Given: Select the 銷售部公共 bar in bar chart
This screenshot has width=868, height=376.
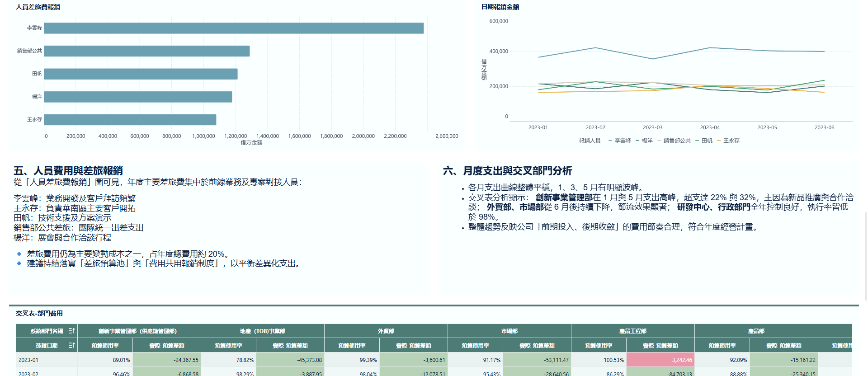Looking at the screenshot, I should 146,51.
